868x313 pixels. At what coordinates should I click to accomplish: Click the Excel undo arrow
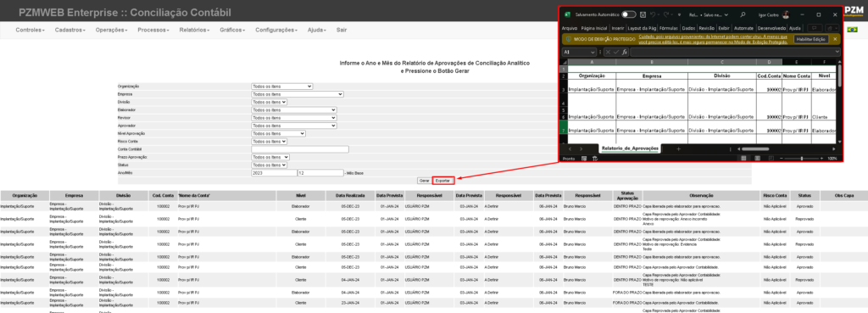click(654, 14)
